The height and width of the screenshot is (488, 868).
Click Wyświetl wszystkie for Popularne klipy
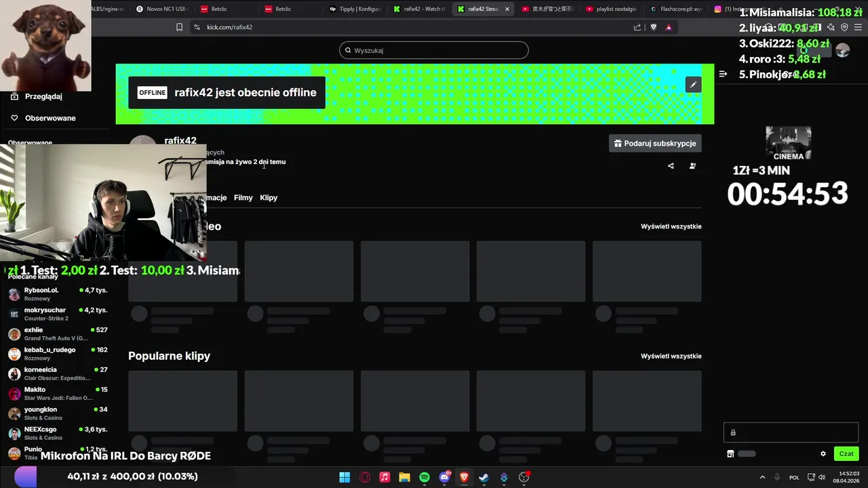[x=671, y=356]
